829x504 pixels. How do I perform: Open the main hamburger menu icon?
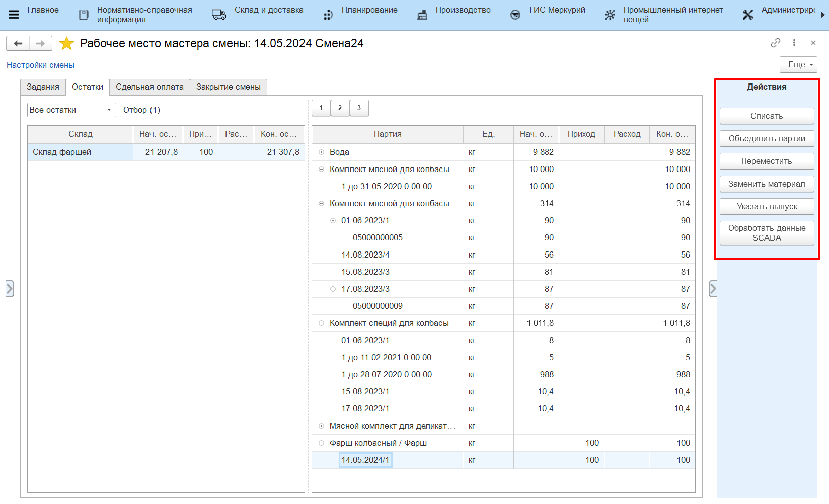[x=14, y=15]
